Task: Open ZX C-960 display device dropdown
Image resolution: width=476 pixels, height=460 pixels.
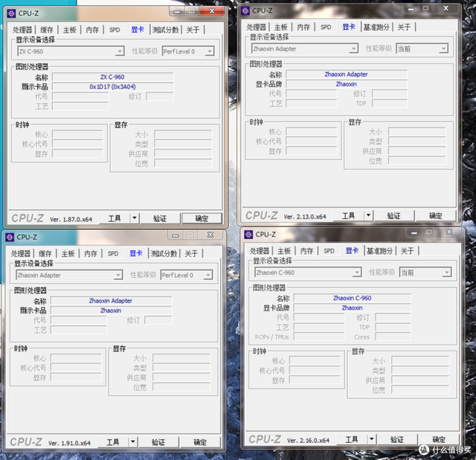Action: [x=120, y=51]
